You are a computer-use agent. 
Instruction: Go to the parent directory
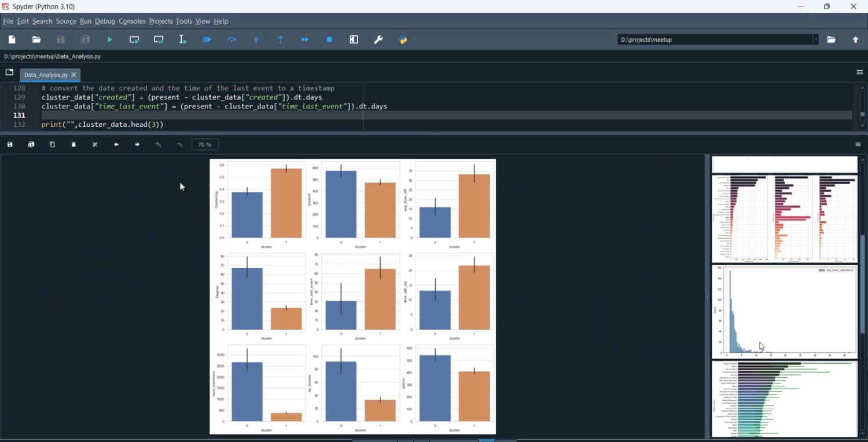[x=856, y=40]
